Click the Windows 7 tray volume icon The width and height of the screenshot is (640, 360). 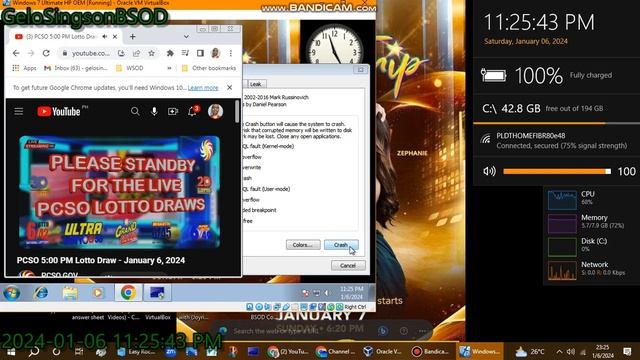click(327, 293)
